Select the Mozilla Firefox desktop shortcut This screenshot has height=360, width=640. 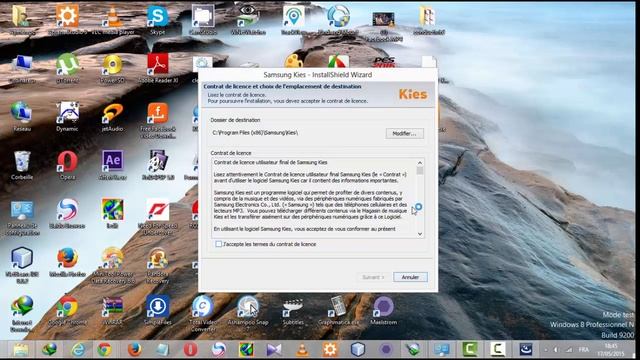[67, 262]
